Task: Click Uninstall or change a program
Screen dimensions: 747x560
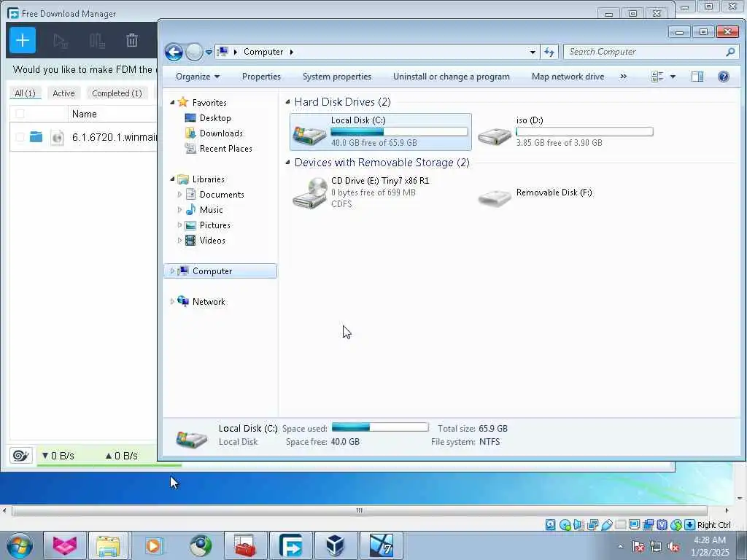Action: tap(451, 77)
